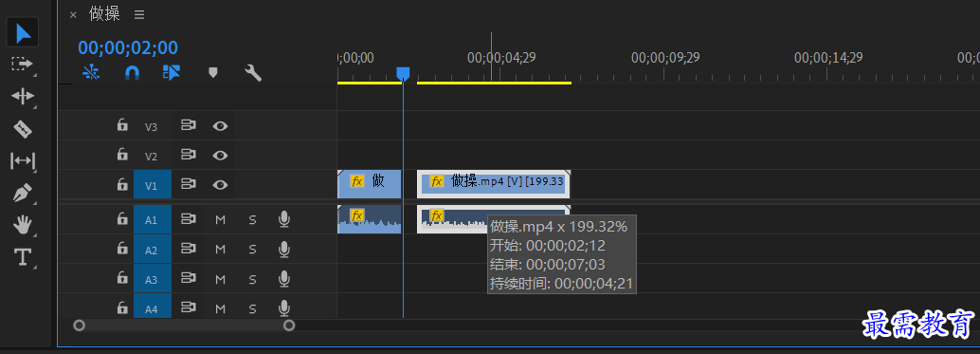980x354 pixels.
Task: Toggle A1 track targeting
Action: click(x=152, y=219)
